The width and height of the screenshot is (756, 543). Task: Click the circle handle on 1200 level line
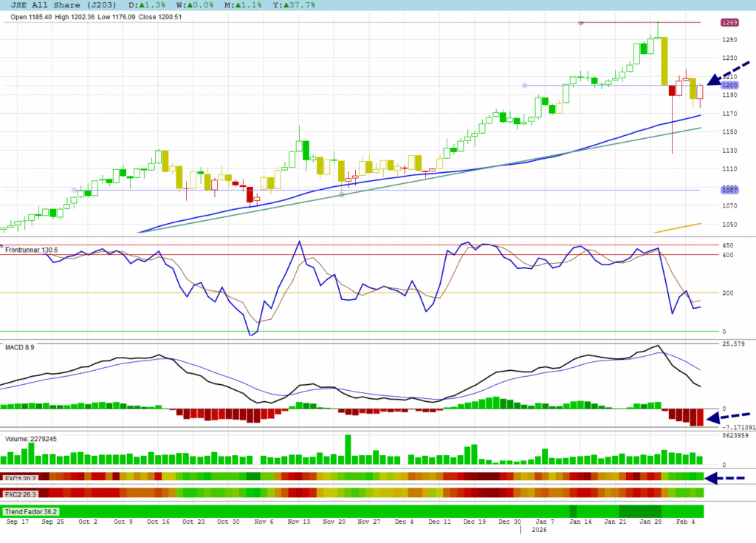coord(525,86)
